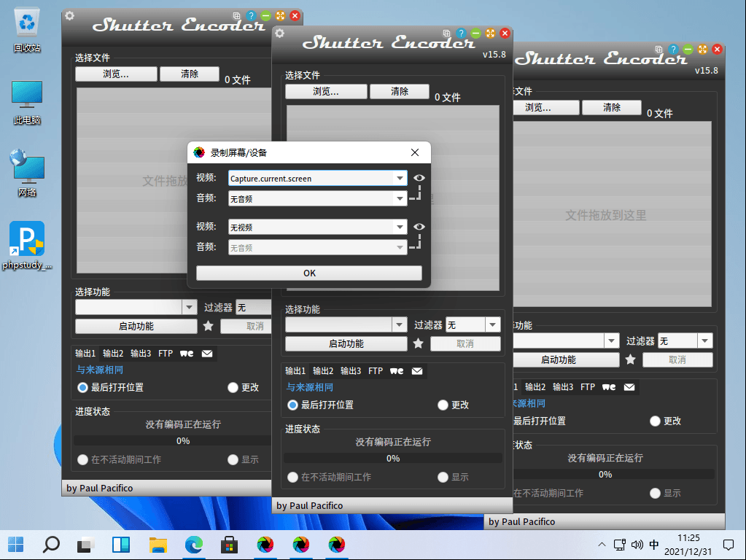This screenshot has width=746, height=560.
Task: Click 与来源相同 link in middle window
Action: [x=309, y=387]
